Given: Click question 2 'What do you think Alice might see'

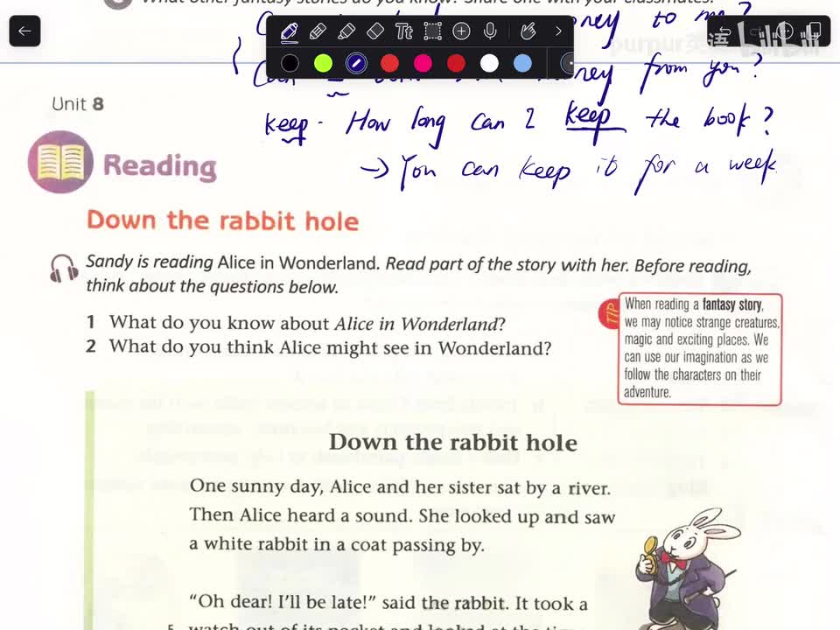Looking at the screenshot, I should pyautogui.click(x=318, y=347).
